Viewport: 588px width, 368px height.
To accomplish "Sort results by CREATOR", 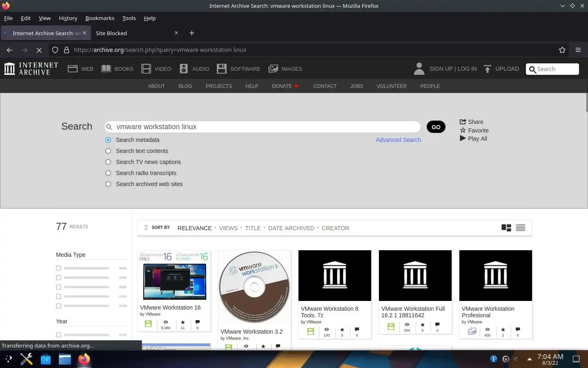I will coord(335,228).
